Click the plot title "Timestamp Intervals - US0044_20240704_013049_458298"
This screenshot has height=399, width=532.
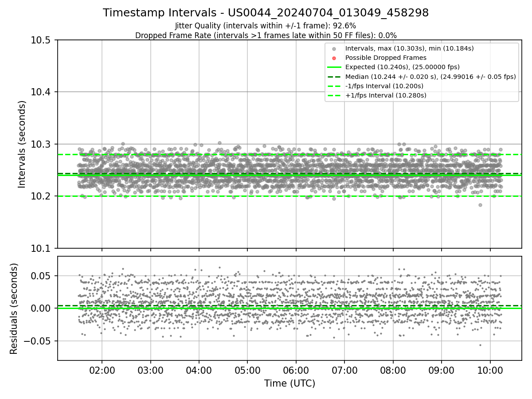point(266,13)
